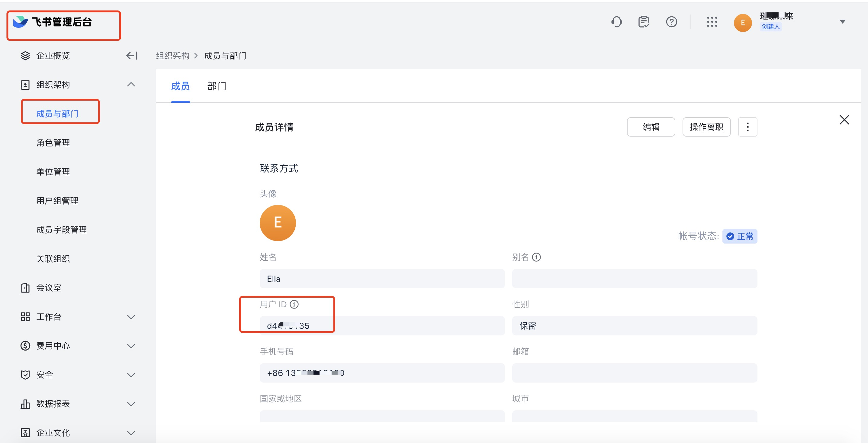Switch to the 部门 tab
This screenshot has width=868, height=443.
click(217, 86)
